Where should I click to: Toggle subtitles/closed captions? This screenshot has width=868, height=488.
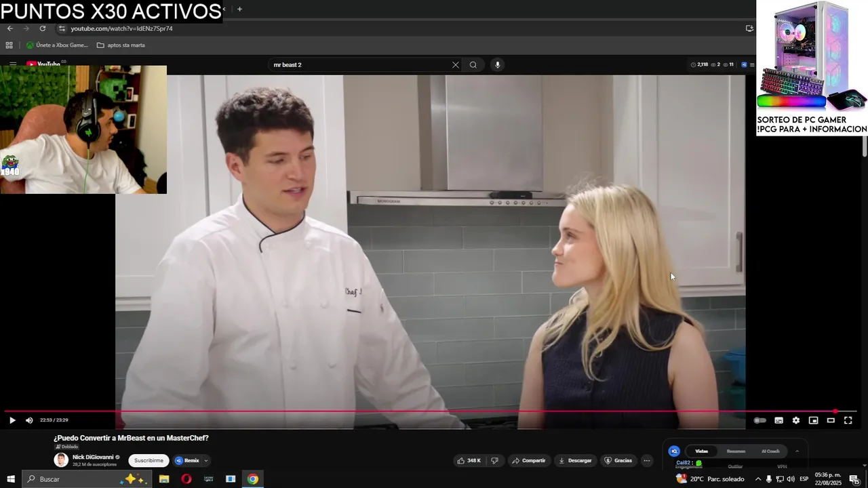tap(778, 420)
